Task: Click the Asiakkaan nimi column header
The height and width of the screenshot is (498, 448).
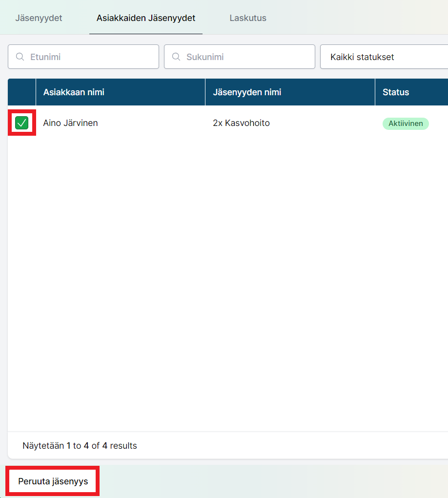Action: point(74,92)
